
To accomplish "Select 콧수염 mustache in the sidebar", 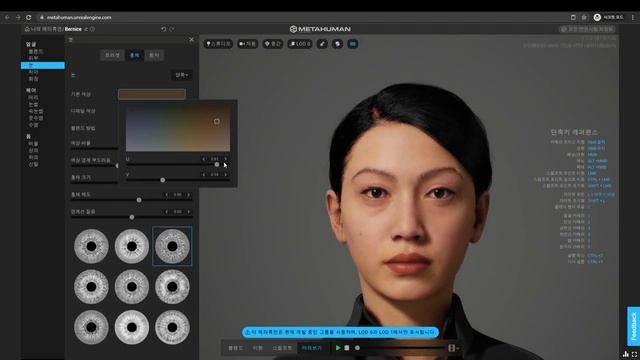I will (36, 118).
